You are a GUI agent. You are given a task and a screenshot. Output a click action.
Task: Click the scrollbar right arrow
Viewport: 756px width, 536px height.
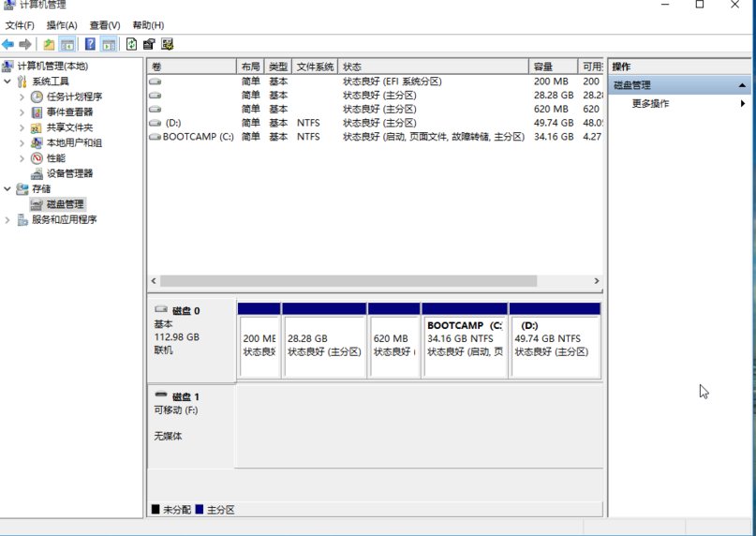coord(597,281)
